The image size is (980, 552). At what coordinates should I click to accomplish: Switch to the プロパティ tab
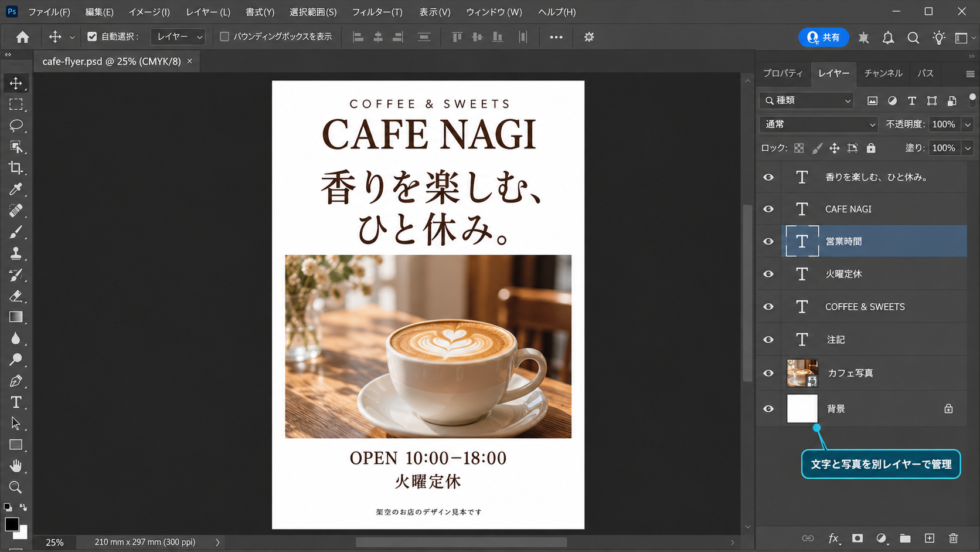click(x=783, y=73)
